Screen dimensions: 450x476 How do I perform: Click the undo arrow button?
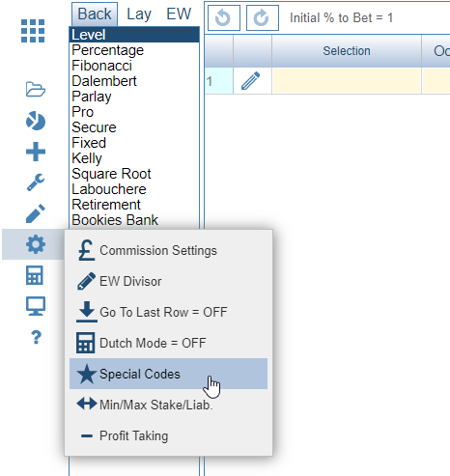[x=224, y=17]
